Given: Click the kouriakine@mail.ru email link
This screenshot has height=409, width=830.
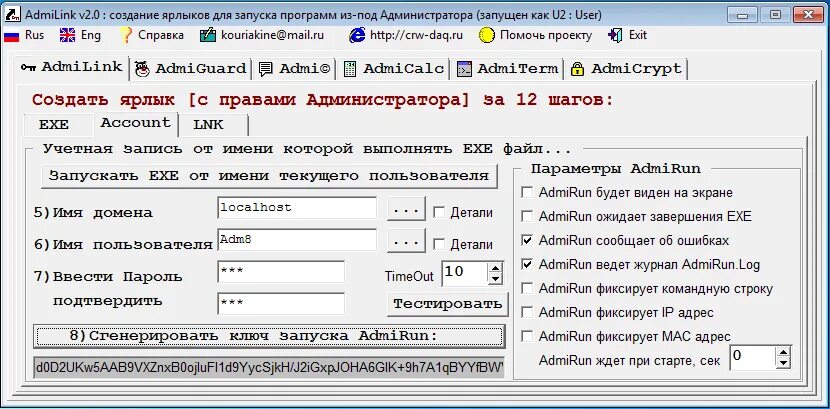Looking at the screenshot, I should (x=261, y=35).
